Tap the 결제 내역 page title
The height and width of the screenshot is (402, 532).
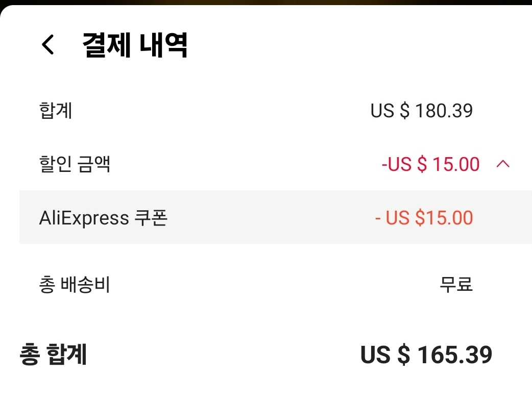pos(135,46)
